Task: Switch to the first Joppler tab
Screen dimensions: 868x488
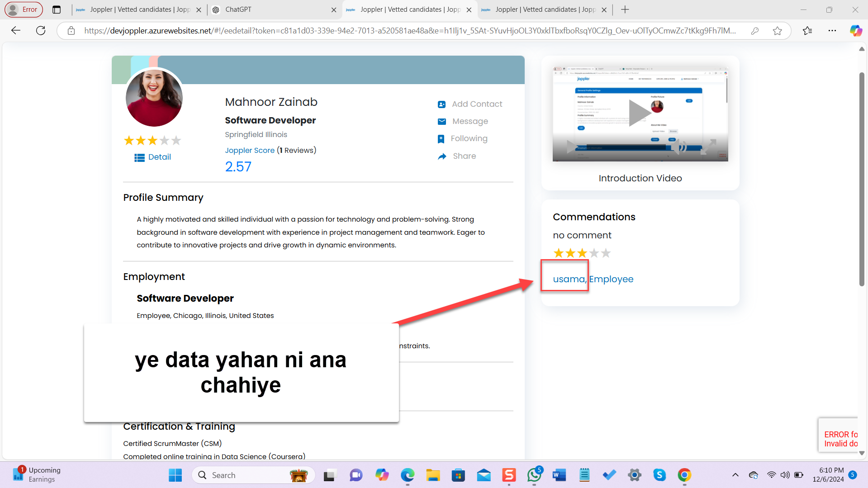Action: click(138, 9)
